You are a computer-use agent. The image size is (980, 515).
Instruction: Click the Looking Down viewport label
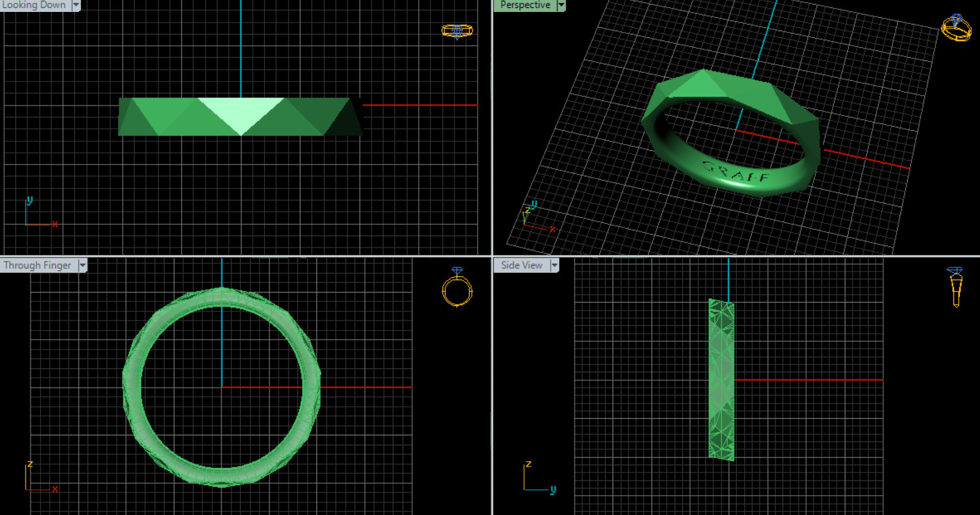point(35,5)
